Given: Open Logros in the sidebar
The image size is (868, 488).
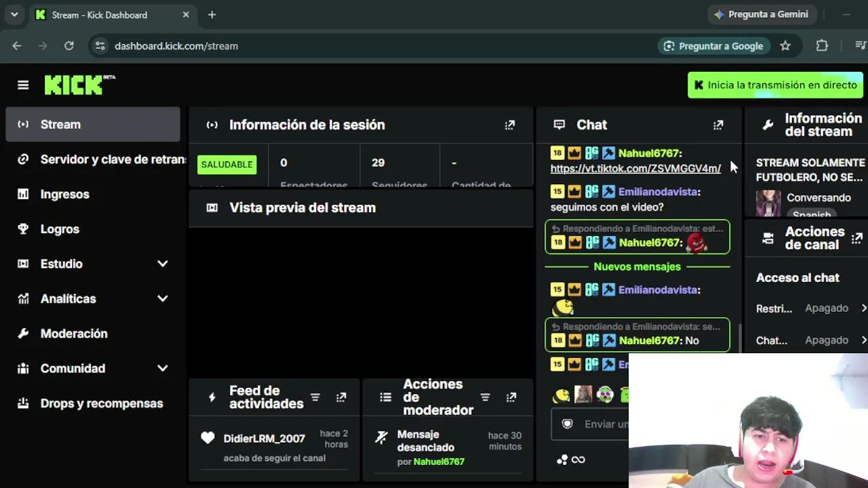Looking at the screenshot, I should coord(94,229).
